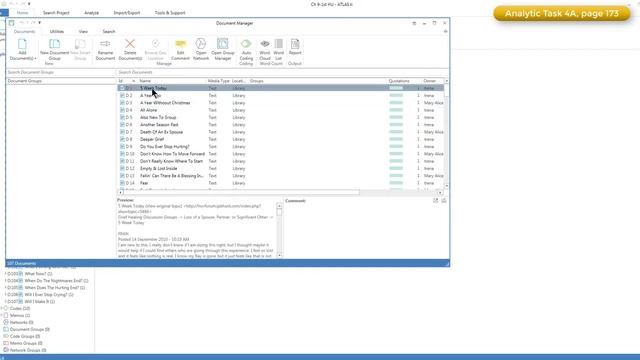Image resolution: width=640 pixels, height=360 pixels.
Task: Create a New Document Group
Action: point(54,50)
